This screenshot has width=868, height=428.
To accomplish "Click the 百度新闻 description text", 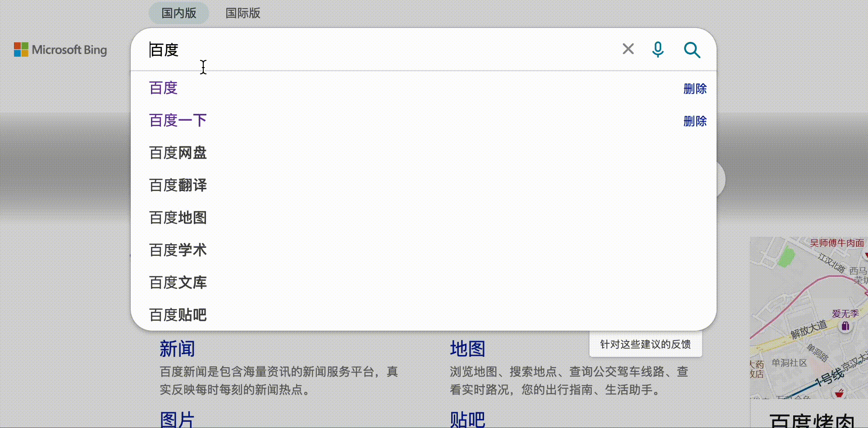I will tap(279, 381).
